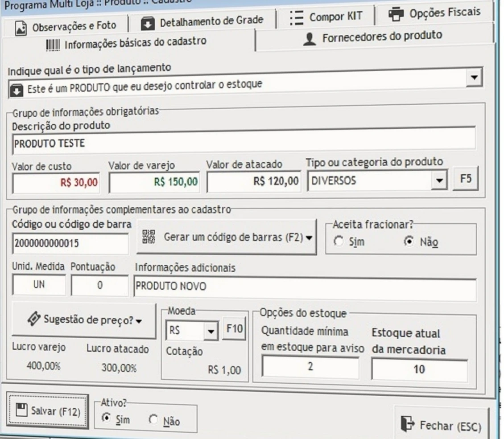Click the Estoque atual da mercadoria field
504x439 pixels.
[419, 369]
